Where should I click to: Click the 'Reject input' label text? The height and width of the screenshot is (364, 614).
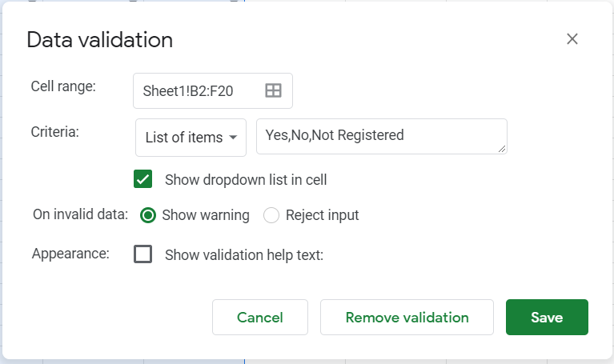322,215
